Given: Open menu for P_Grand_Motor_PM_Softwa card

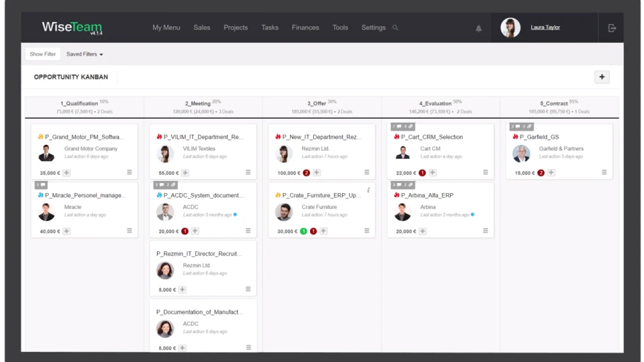Looking at the screenshot, I should pos(129,172).
